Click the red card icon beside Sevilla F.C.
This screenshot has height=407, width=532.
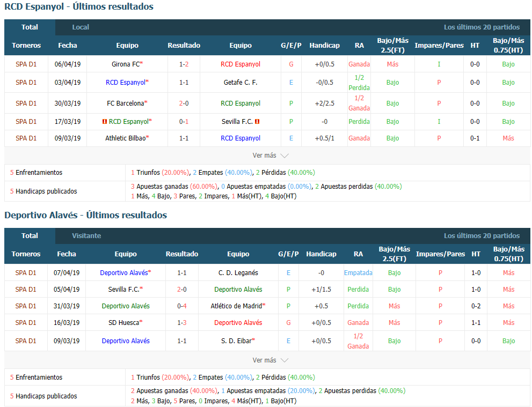click(x=257, y=121)
